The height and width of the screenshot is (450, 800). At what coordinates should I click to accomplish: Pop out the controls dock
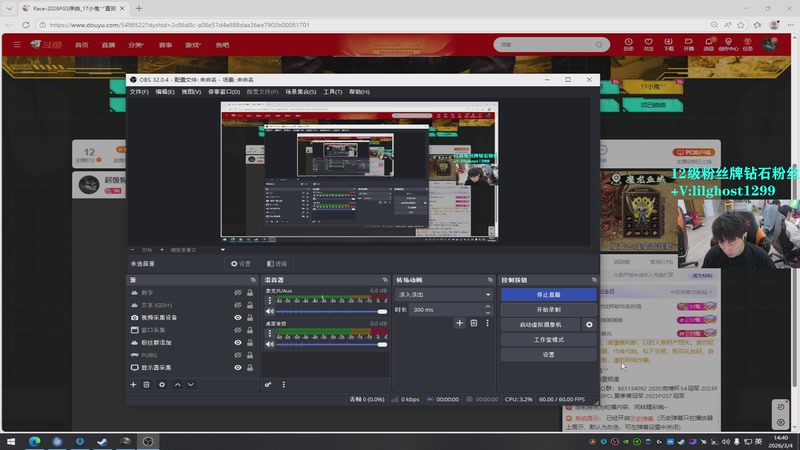click(x=594, y=280)
